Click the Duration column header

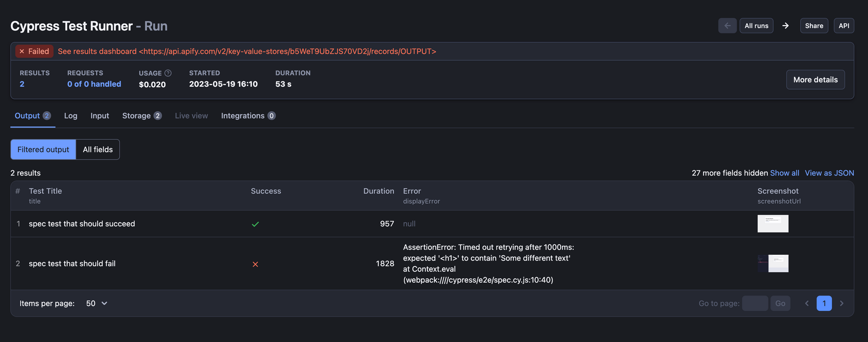[379, 191]
